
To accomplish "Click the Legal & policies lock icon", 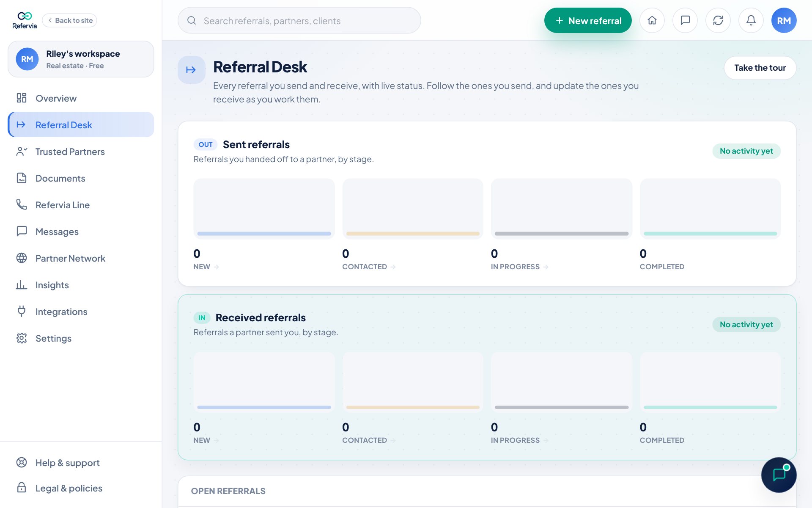I will click(x=22, y=488).
